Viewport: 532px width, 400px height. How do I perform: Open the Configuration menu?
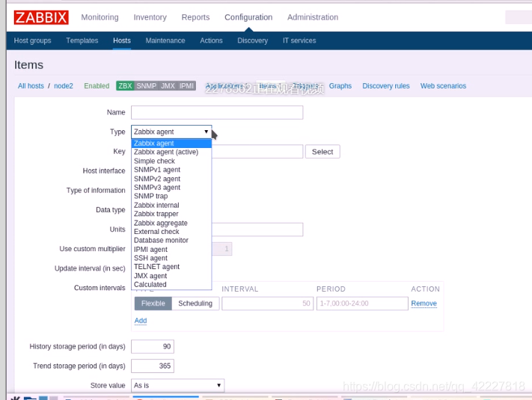point(248,17)
